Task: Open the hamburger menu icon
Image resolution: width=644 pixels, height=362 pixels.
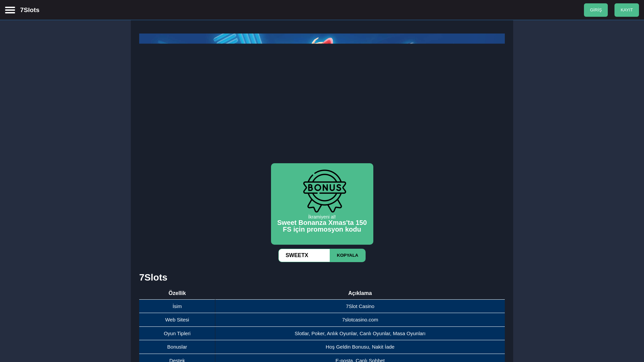Action: [x=10, y=10]
